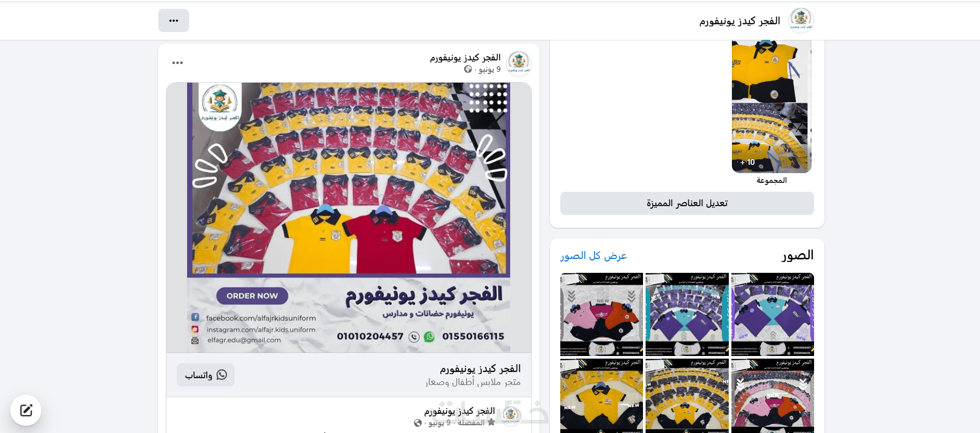Click the WhatsApp button under the post
Viewport: 980px width, 433px height.
206,375
